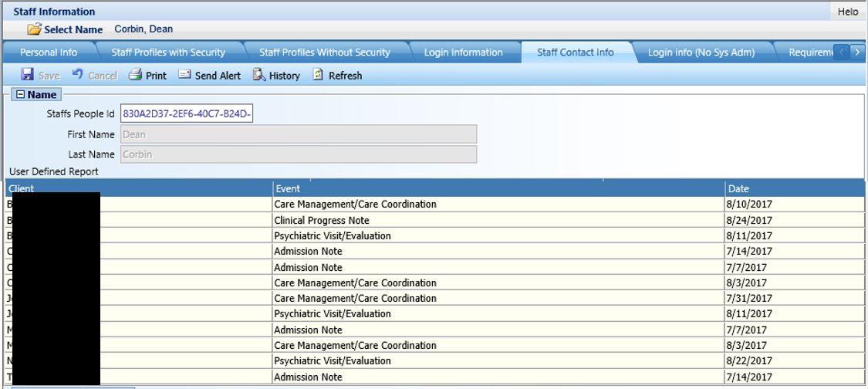Sort table by the Date column header
The image size is (868, 389).
795,188
